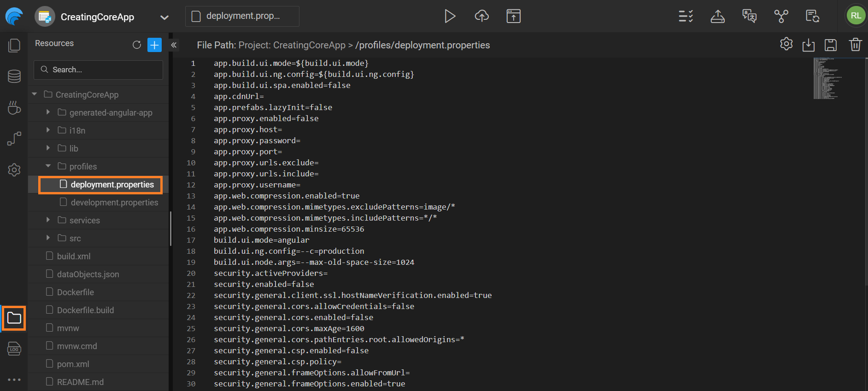Expand the generated-angular-app folder
The image size is (868, 391).
point(48,112)
